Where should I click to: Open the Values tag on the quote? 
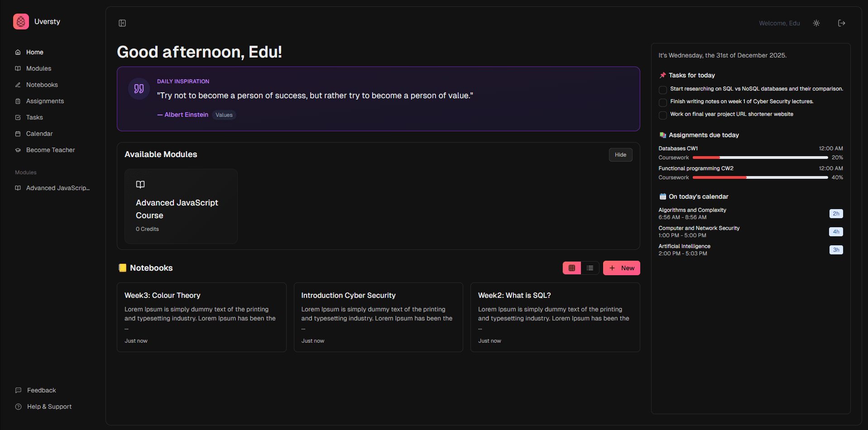pyautogui.click(x=224, y=115)
